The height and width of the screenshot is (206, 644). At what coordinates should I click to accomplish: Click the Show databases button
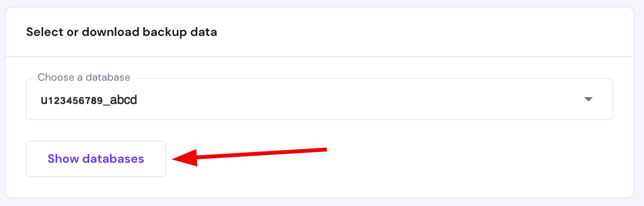click(x=96, y=159)
